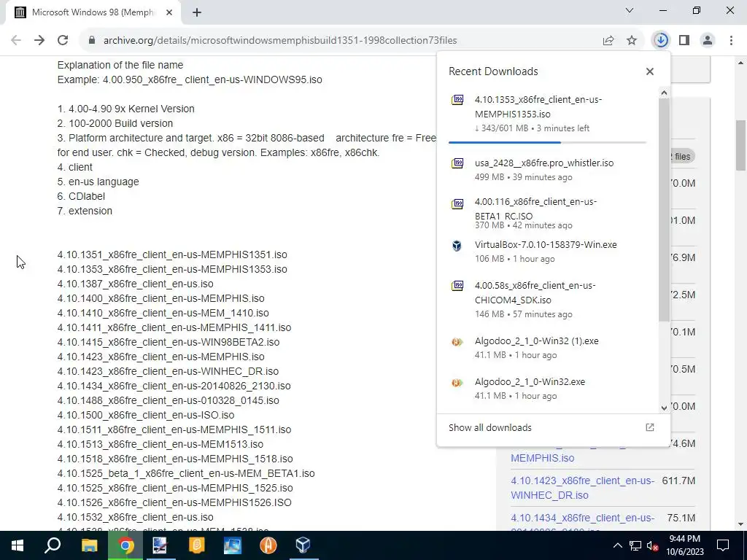Click the Windows Start button
747x560 pixels.
pyautogui.click(x=18, y=545)
